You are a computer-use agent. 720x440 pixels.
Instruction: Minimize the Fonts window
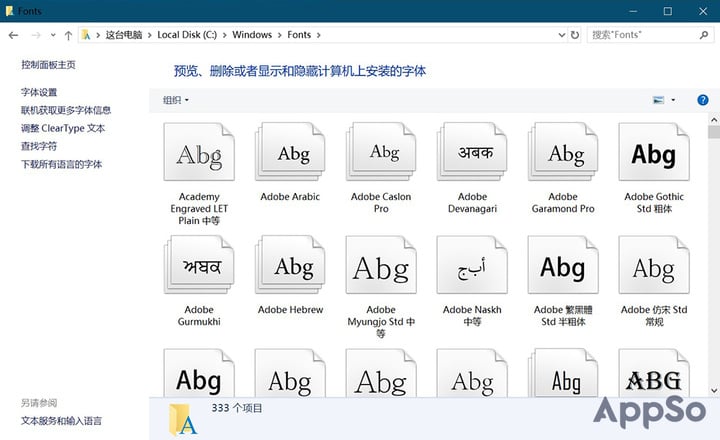tap(633, 11)
